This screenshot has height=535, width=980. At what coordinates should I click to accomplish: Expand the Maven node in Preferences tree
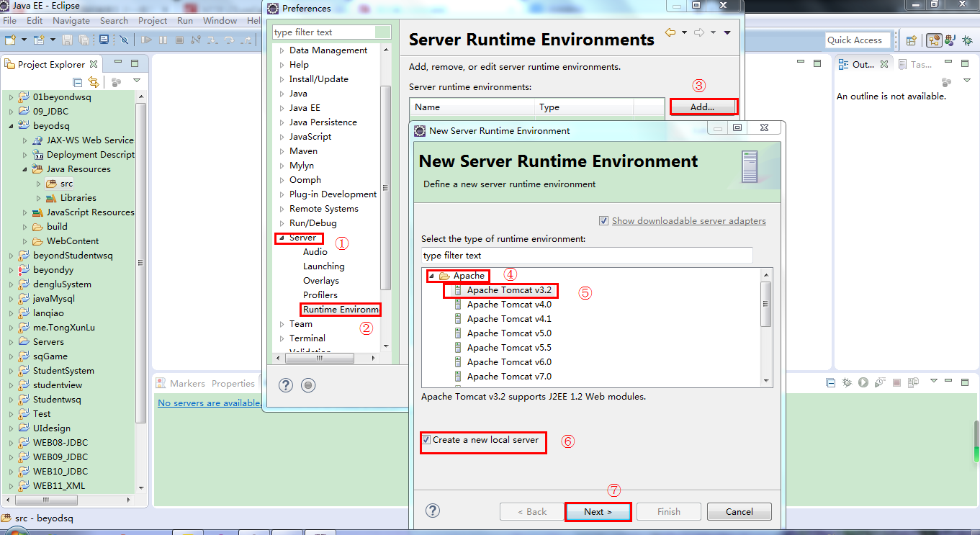(282, 151)
